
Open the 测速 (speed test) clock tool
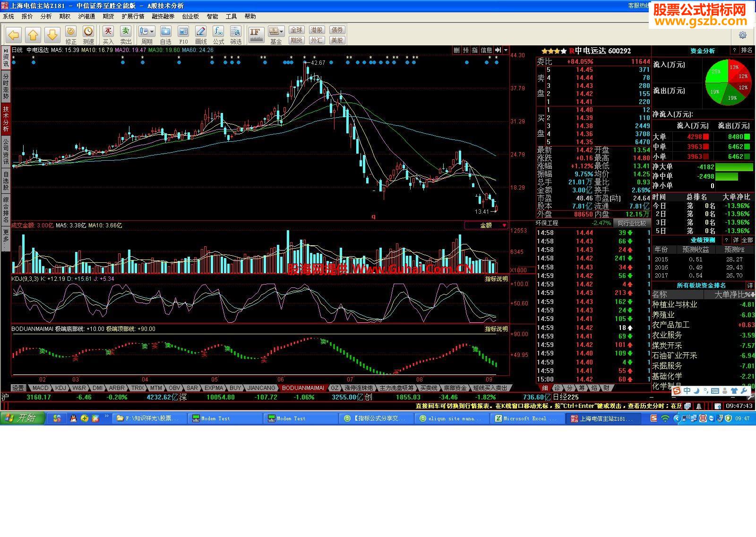click(x=88, y=35)
